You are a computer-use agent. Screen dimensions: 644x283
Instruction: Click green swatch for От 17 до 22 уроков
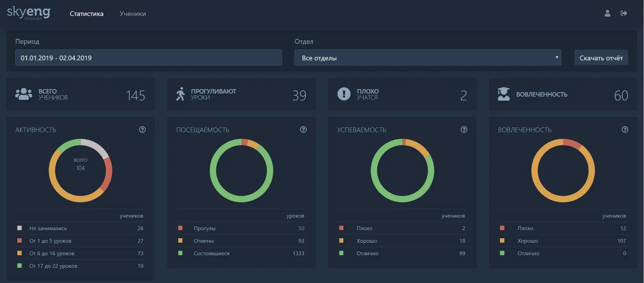pyautogui.click(x=20, y=266)
